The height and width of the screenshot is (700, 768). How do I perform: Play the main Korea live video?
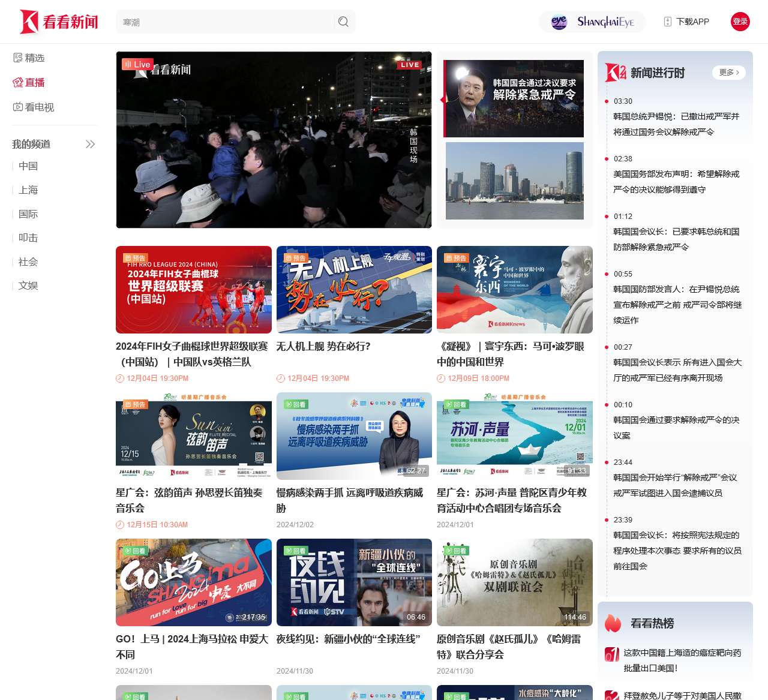(x=274, y=140)
